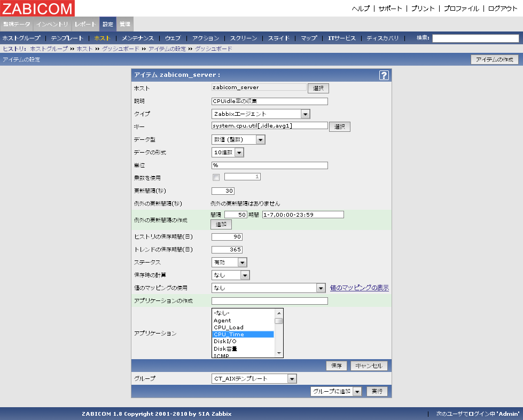Screen dimensions: 523x420
Task: Switch to the レポート tab
Action: (x=85, y=25)
